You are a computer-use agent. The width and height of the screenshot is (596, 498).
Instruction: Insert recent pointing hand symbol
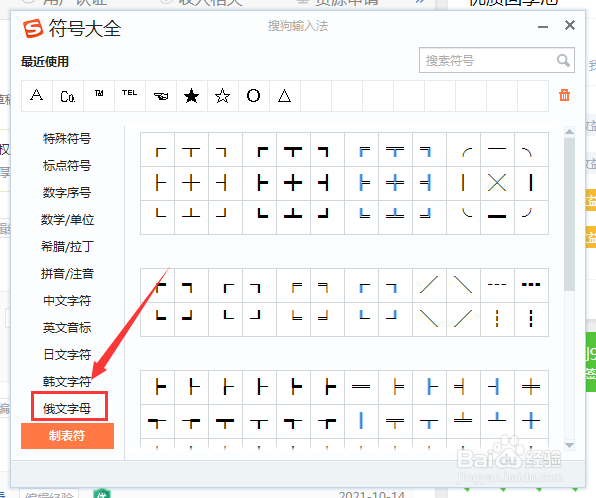pyautogui.click(x=161, y=96)
